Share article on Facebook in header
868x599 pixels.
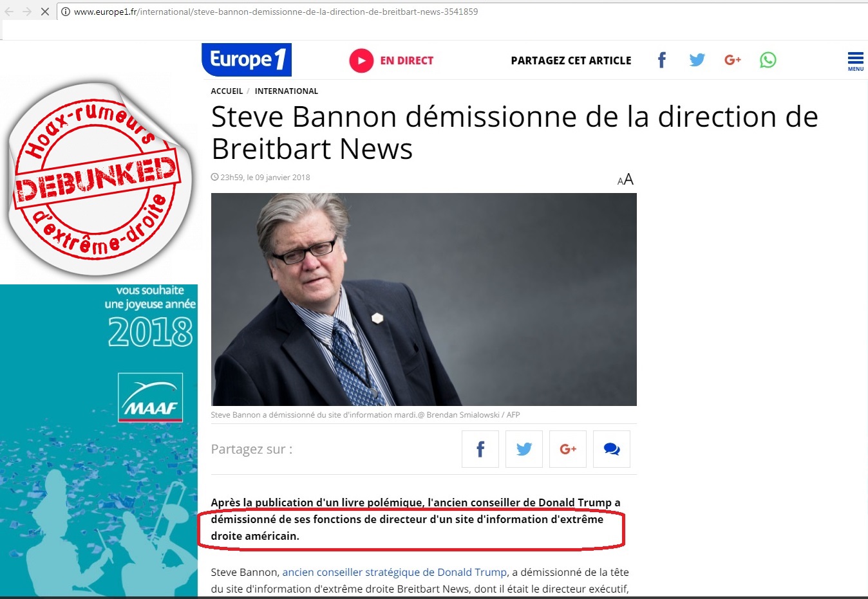pos(661,60)
